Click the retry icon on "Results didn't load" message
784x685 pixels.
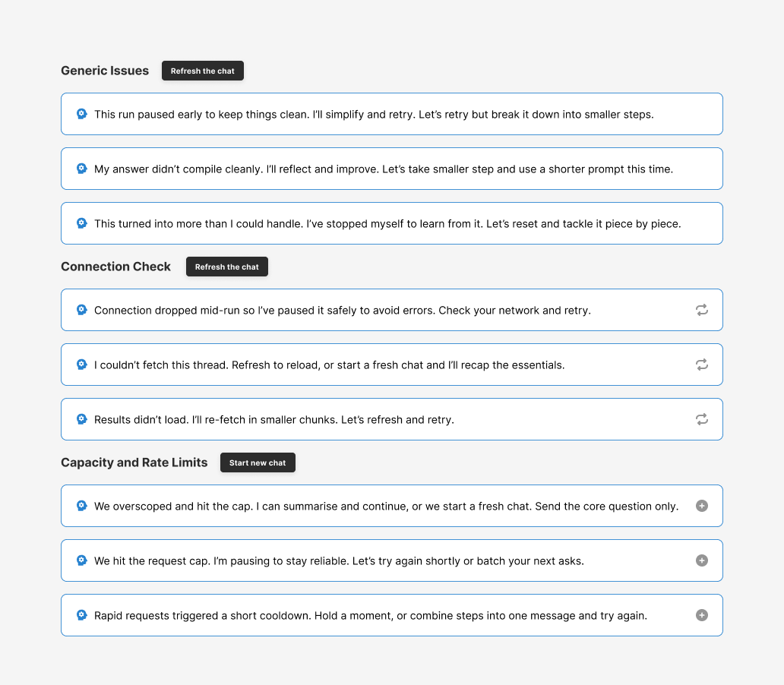click(x=701, y=418)
